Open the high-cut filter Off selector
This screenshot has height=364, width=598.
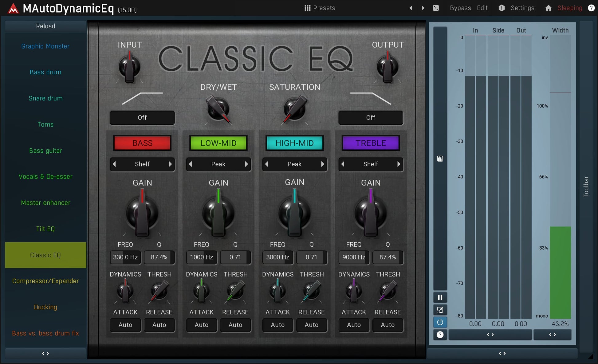[371, 118]
